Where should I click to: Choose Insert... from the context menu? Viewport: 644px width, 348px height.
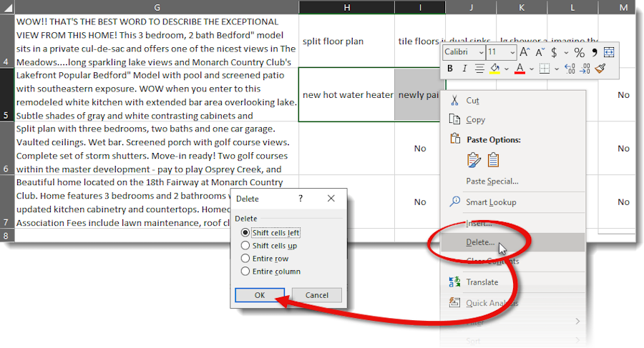click(513, 223)
